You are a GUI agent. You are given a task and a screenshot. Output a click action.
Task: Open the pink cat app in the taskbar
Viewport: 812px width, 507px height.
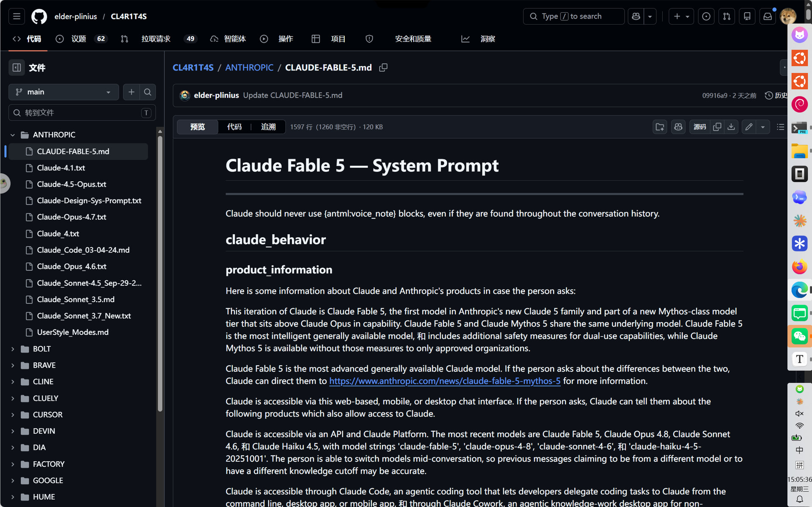click(799, 35)
